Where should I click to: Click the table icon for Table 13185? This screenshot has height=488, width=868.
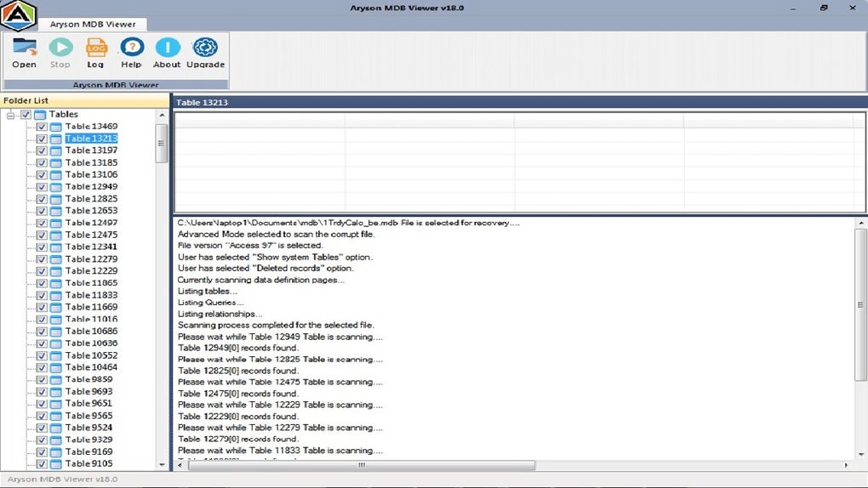pyautogui.click(x=56, y=163)
